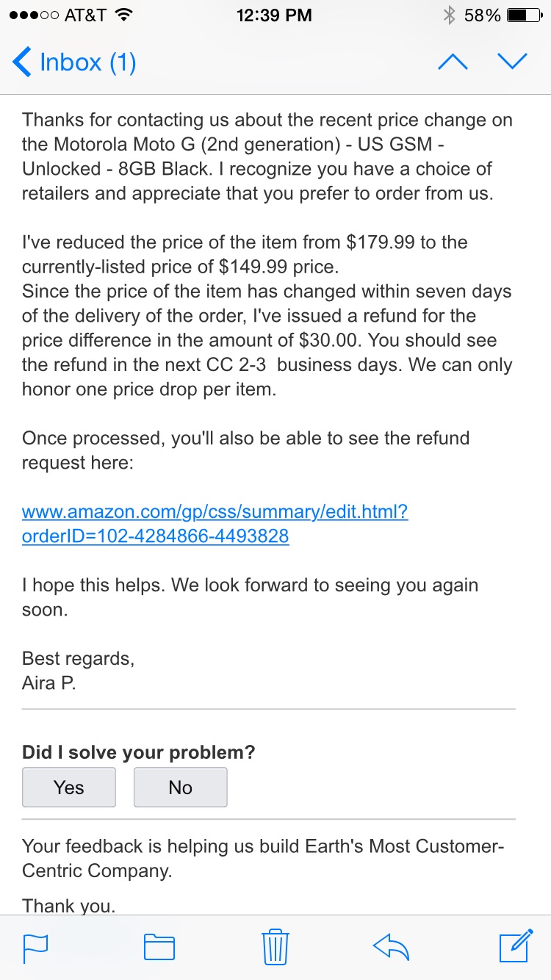Open the move-to-folder icon
551x980 pixels.
click(x=159, y=947)
